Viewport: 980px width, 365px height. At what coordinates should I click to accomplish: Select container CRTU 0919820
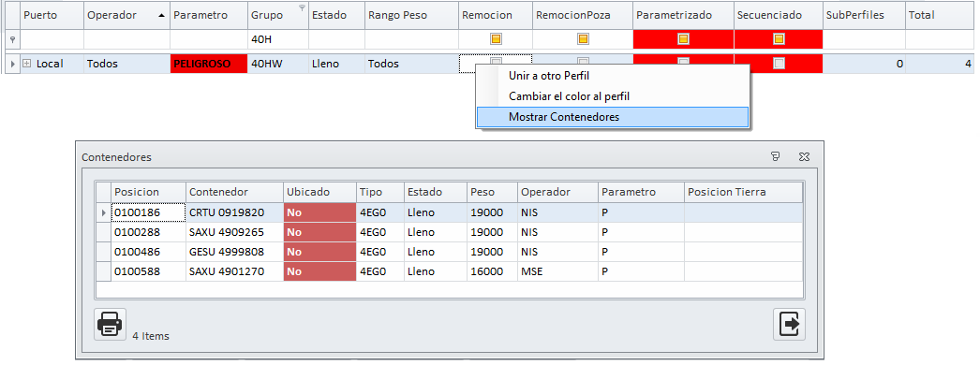point(234,212)
